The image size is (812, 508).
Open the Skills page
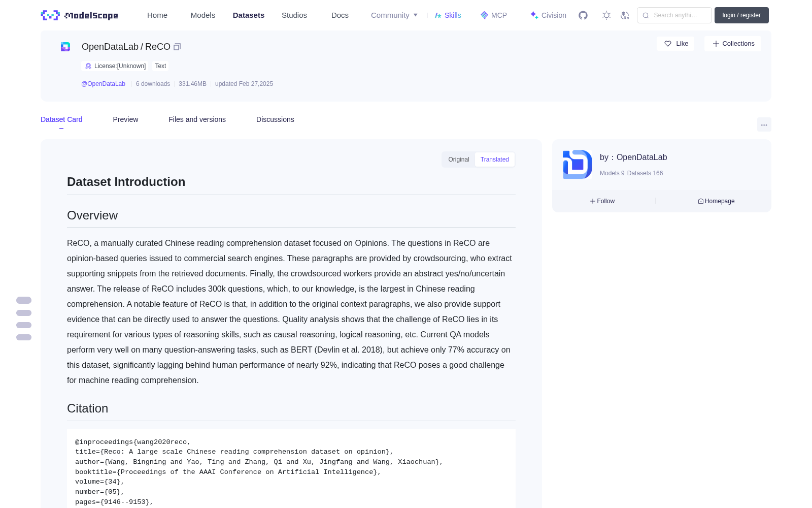point(448,15)
